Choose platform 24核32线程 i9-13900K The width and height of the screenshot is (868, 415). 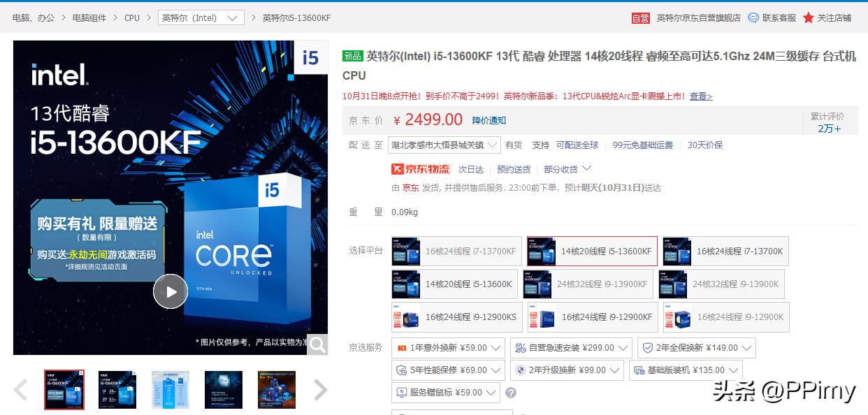pyautogui.click(x=721, y=284)
